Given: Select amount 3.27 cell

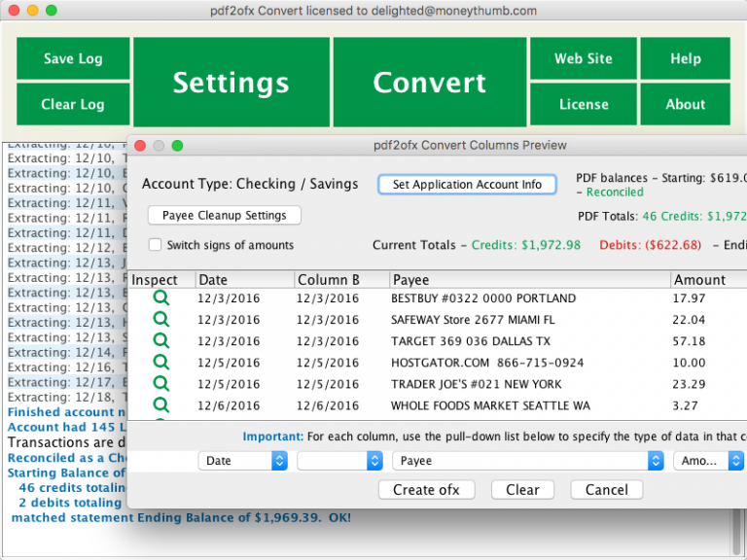Looking at the screenshot, I should 685,405.
